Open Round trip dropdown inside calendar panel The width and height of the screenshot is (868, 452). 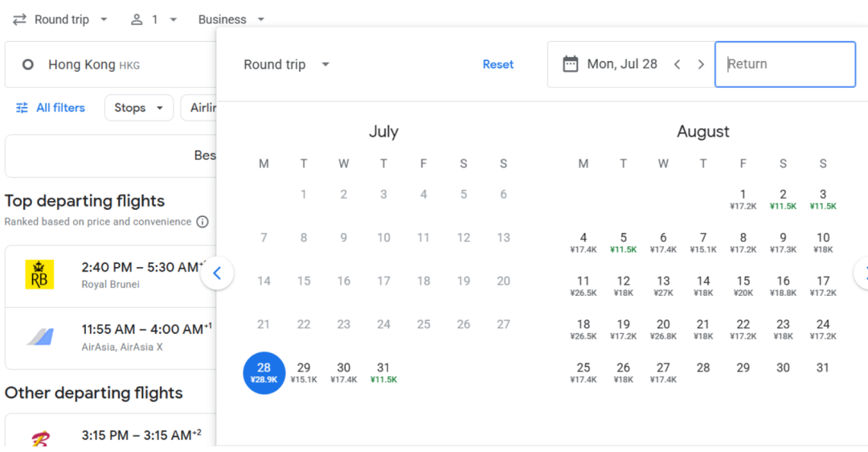[x=286, y=64]
